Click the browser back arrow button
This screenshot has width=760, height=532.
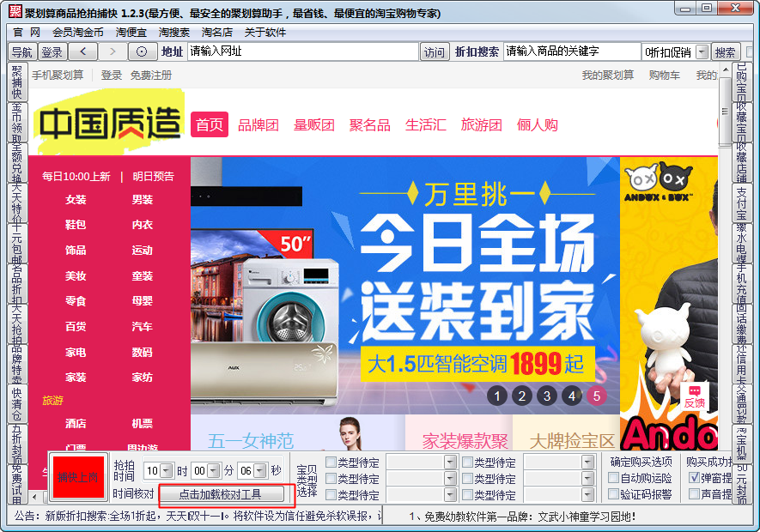83,51
